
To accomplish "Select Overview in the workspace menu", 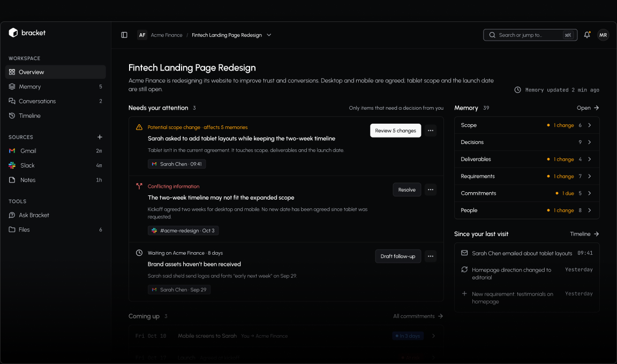I will [x=56, y=72].
